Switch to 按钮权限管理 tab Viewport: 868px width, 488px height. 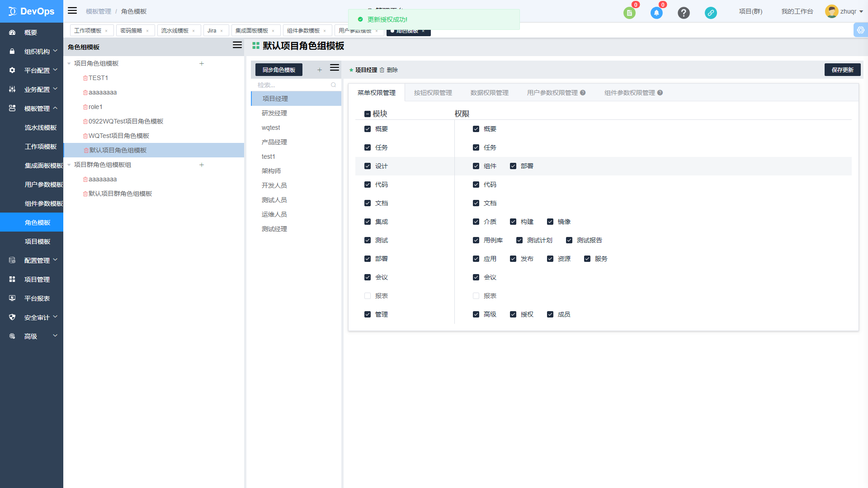pyautogui.click(x=433, y=93)
